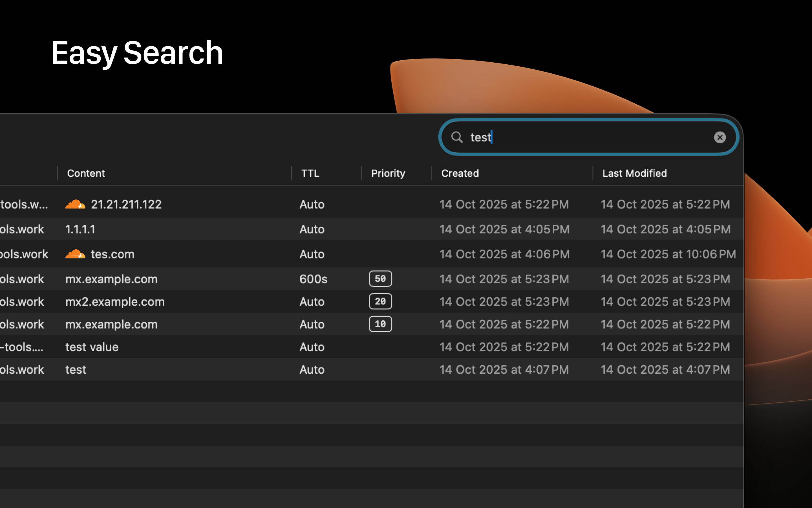Focus the search field containing 'test'
The width and height of the screenshot is (812, 508).
pyautogui.click(x=588, y=137)
